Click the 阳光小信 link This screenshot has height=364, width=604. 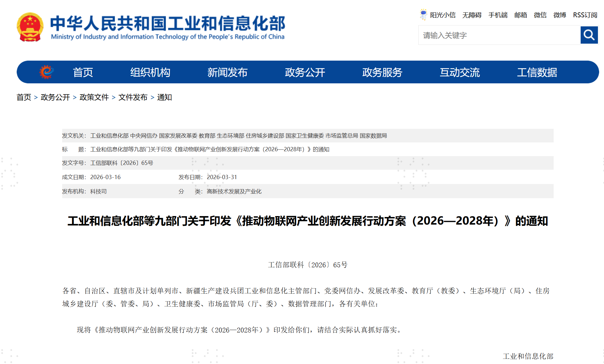443,15
